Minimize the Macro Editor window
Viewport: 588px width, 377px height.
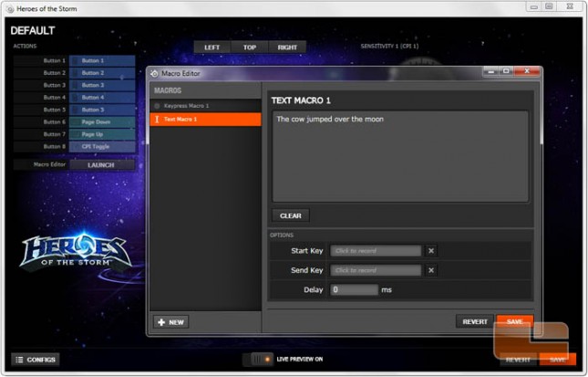pos(490,71)
